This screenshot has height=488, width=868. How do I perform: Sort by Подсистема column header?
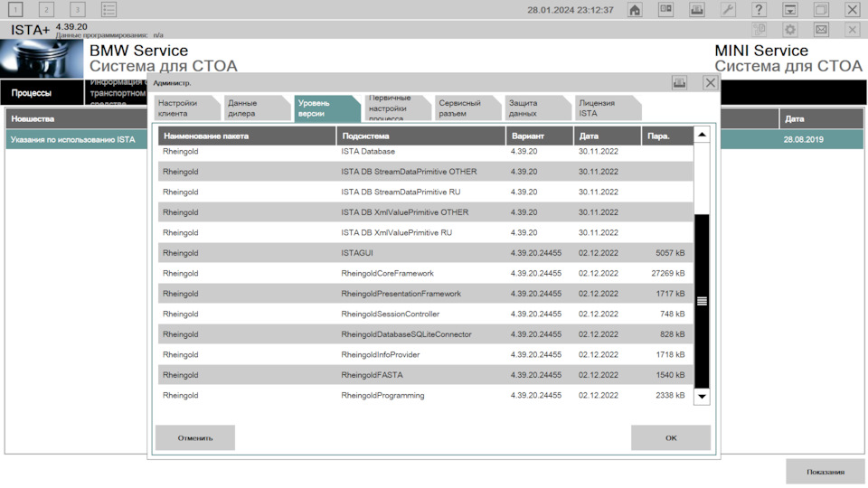click(420, 136)
